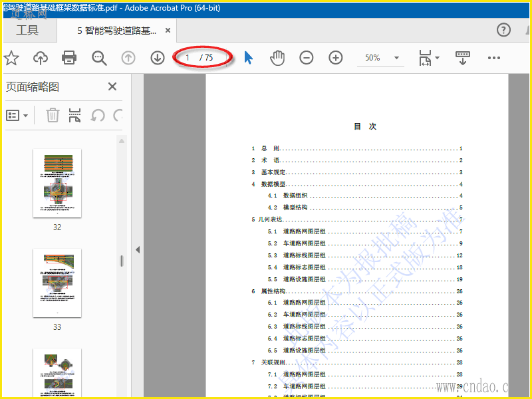Screen dimensions: 532x399
Task: Close the 页面缩略图 panel
Action: tap(112, 86)
